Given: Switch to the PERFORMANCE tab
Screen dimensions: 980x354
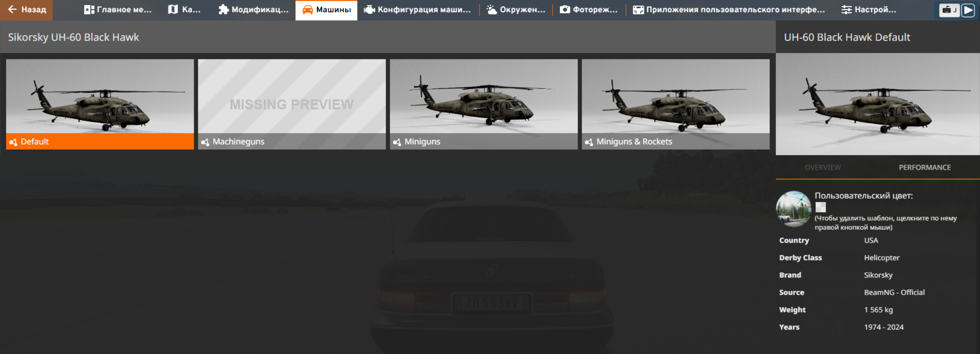Looking at the screenshot, I should tap(924, 168).
